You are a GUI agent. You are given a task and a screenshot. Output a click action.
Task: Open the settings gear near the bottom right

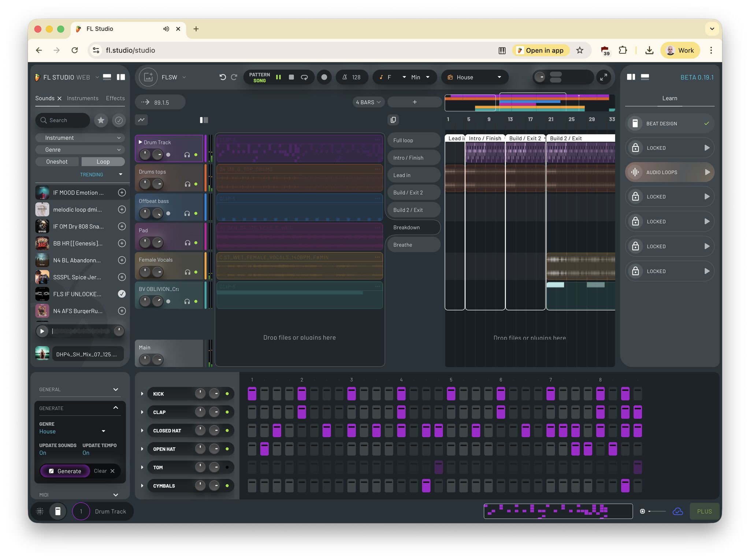point(643,511)
